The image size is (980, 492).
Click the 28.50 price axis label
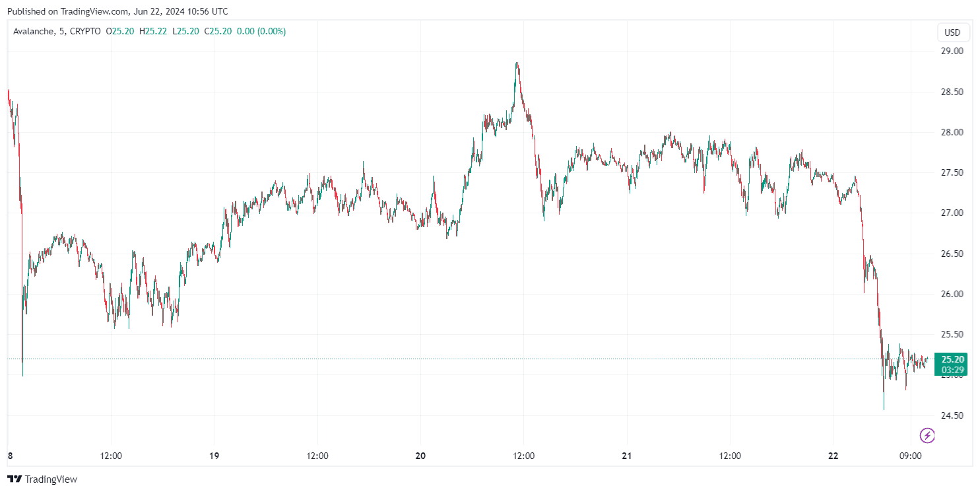tap(952, 92)
